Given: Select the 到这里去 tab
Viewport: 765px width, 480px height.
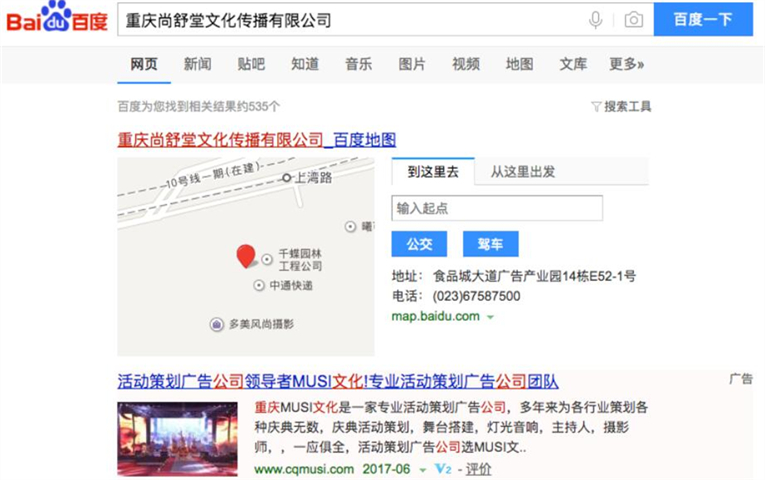Looking at the screenshot, I should (x=433, y=172).
